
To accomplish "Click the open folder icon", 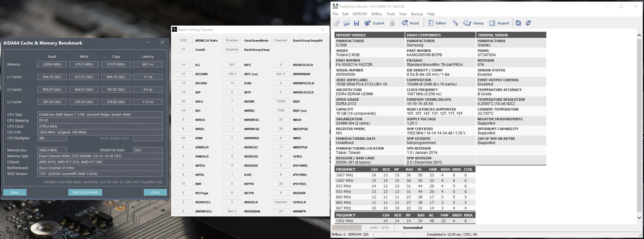I will 346,23.
